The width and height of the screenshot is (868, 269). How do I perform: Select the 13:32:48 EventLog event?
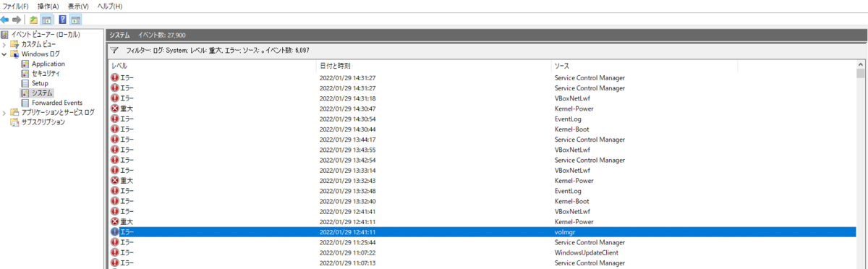(482, 191)
